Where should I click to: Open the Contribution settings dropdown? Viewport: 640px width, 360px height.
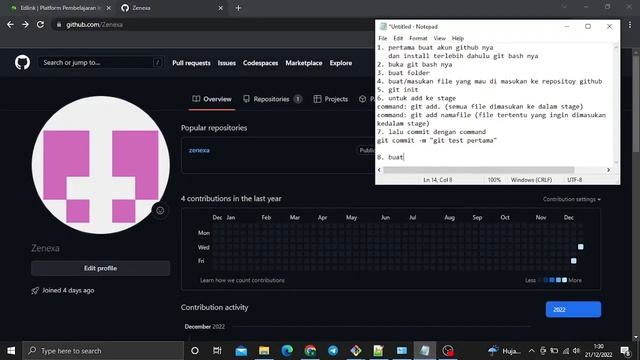[571, 199]
